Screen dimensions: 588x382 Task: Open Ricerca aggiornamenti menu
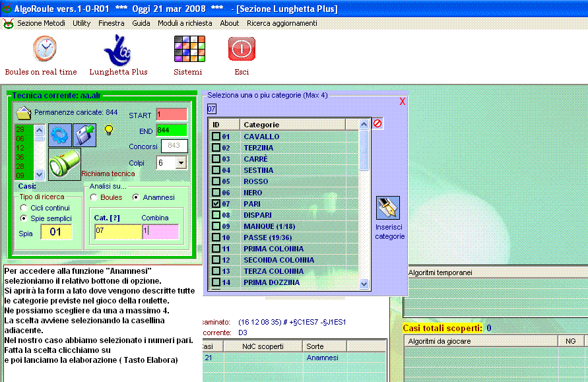(282, 23)
